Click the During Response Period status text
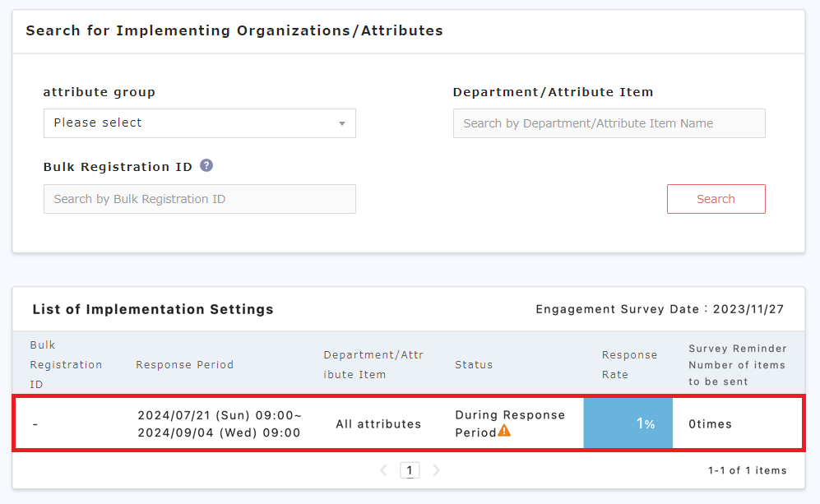Screen dimensions: 820x504 (x=509, y=416)
